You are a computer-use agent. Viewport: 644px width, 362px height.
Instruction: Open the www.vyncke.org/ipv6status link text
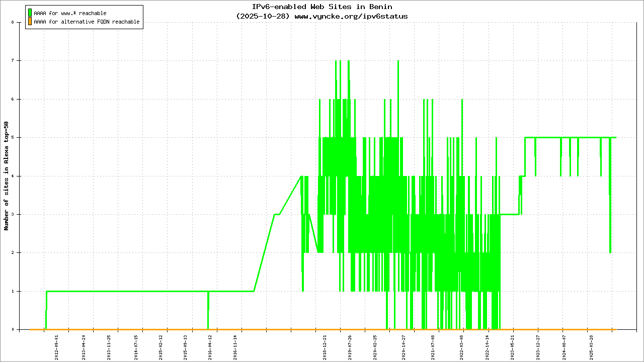pos(351,16)
